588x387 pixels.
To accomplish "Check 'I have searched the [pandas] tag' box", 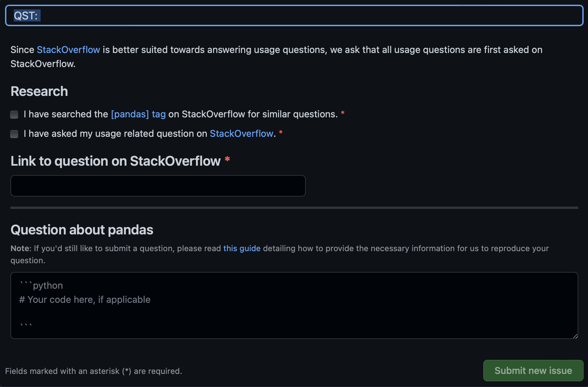I will tap(14, 115).
